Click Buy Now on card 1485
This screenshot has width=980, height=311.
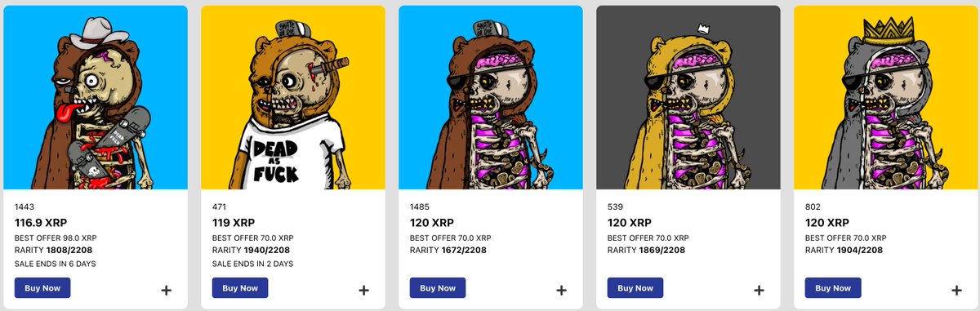[x=438, y=288]
